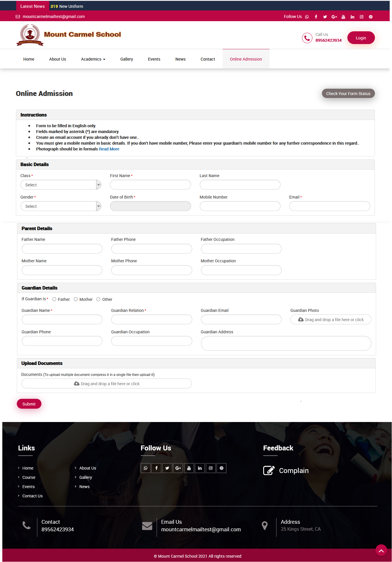Viewport: 392px width, 562px height.
Task: Click the WhatsApp icon in Follow Us footer
Action: [145, 468]
